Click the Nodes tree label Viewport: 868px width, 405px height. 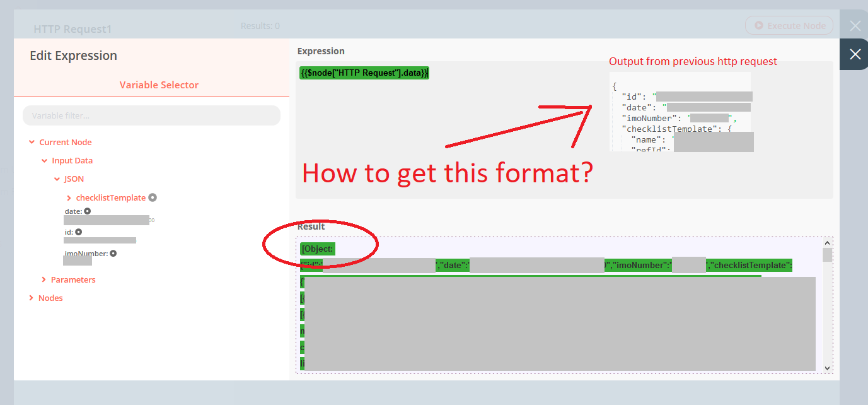tap(50, 298)
